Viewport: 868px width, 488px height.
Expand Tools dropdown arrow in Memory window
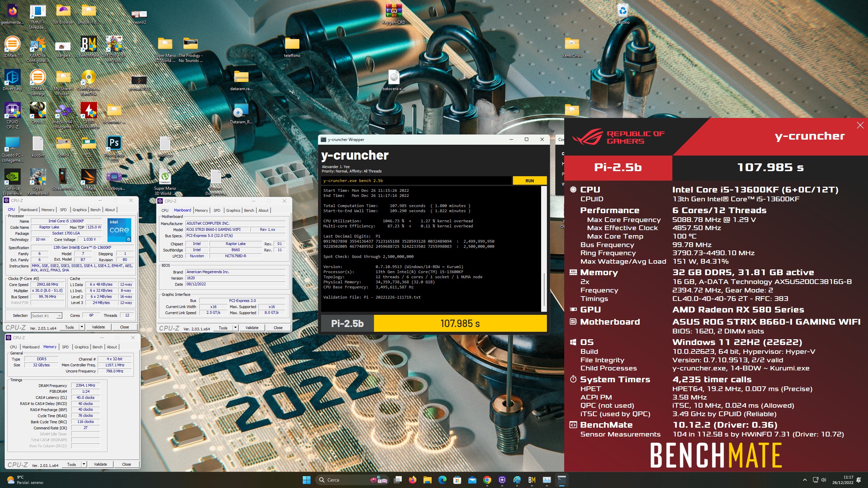[x=84, y=464]
